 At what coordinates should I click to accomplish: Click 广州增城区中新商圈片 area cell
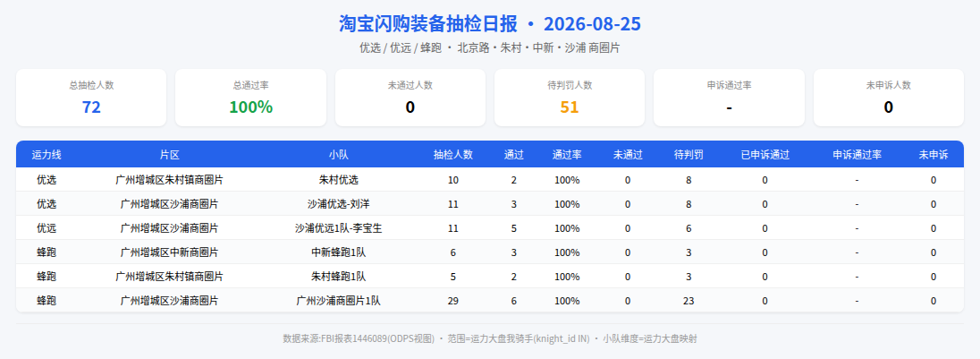point(169,252)
